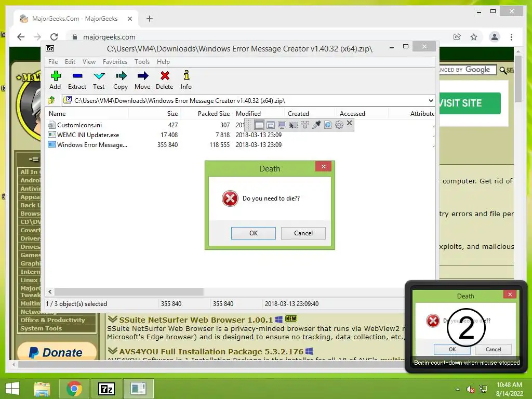Click the muted volume tray icon
This screenshot has height=399, width=532.
(x=471, y=389)
